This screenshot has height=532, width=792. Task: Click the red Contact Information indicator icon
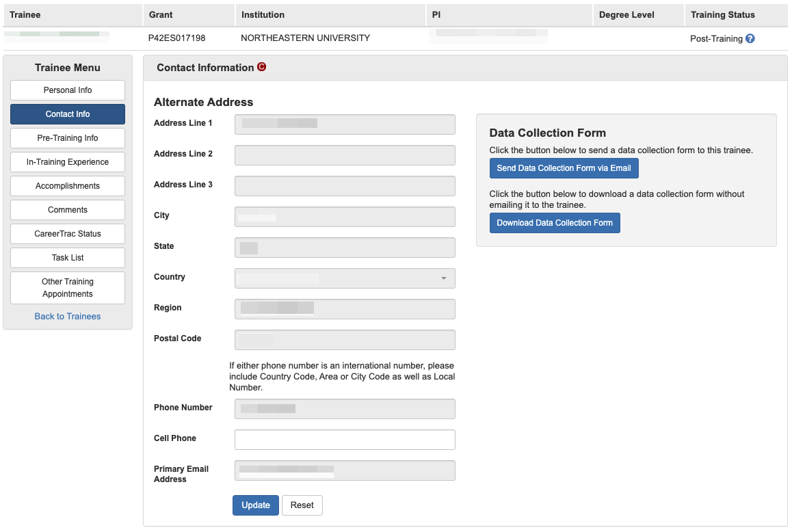(261, 67)
